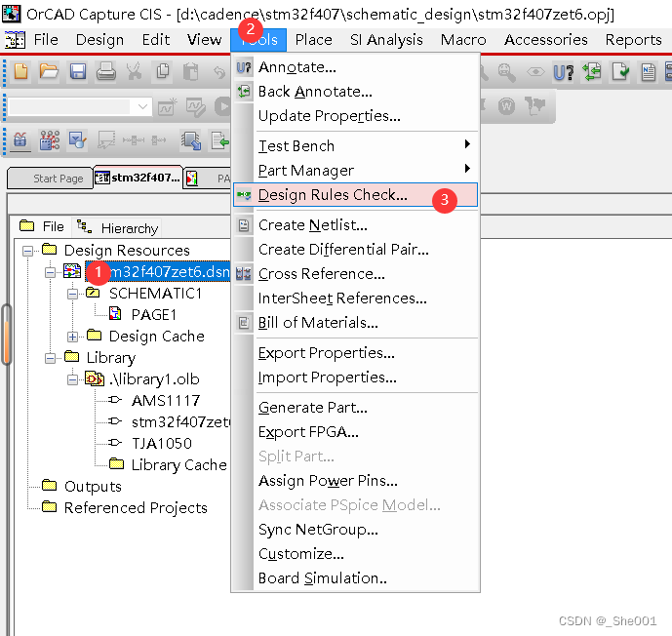Click the page with green arrow icon

[x=219, y=140]
